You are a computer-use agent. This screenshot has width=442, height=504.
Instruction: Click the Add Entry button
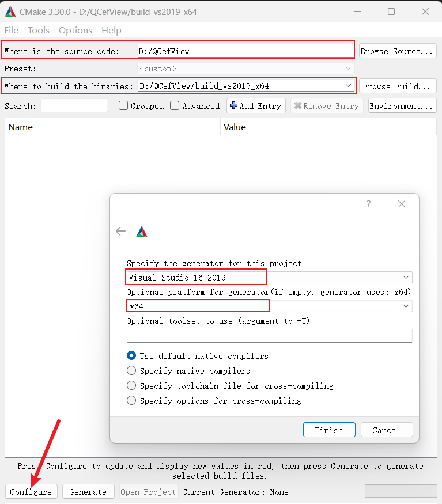256,106
